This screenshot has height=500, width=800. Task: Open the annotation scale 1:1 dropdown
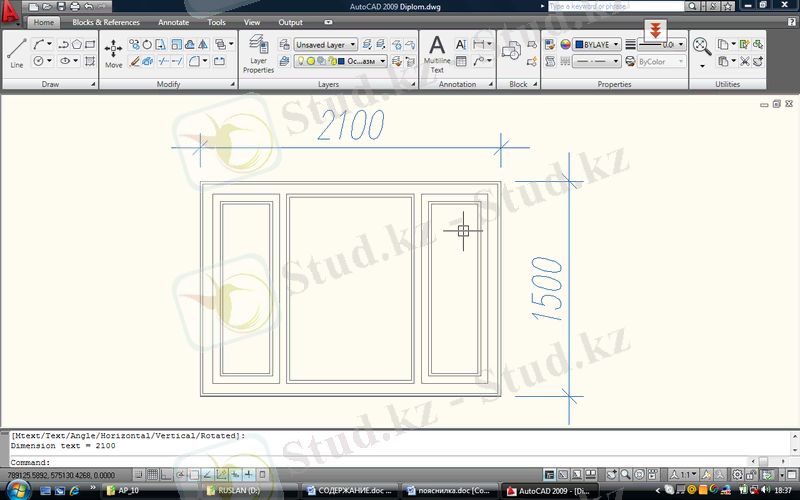683,474
